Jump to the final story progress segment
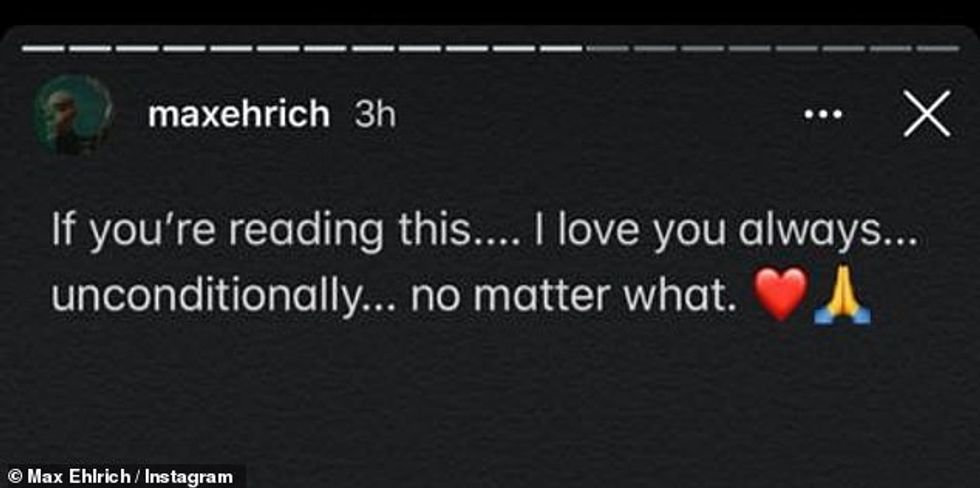 (937, 48)
